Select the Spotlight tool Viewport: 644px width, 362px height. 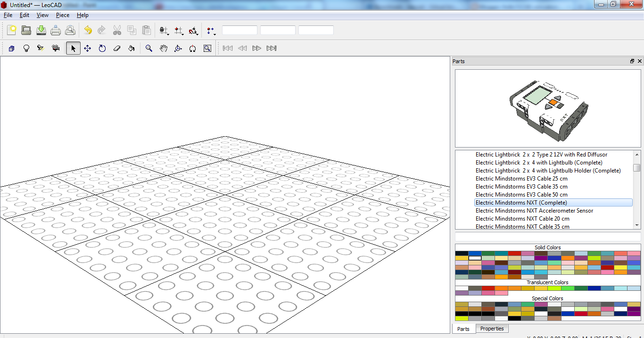[x=41, y=48]
